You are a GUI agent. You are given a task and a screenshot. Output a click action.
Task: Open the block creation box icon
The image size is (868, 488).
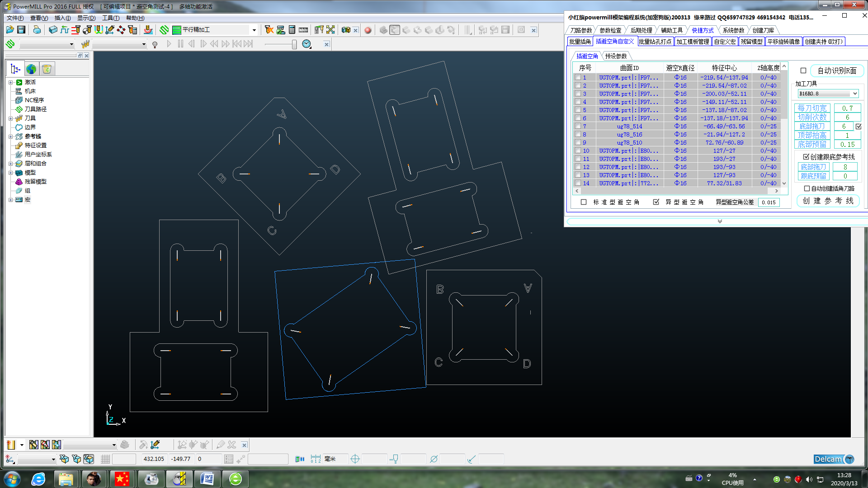click(x=53, y=30)
